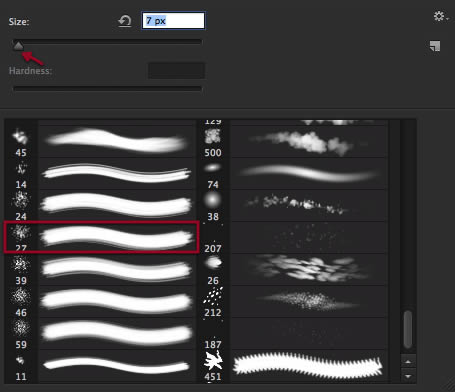Click the stroke preview of brush 45

(116, 141)
